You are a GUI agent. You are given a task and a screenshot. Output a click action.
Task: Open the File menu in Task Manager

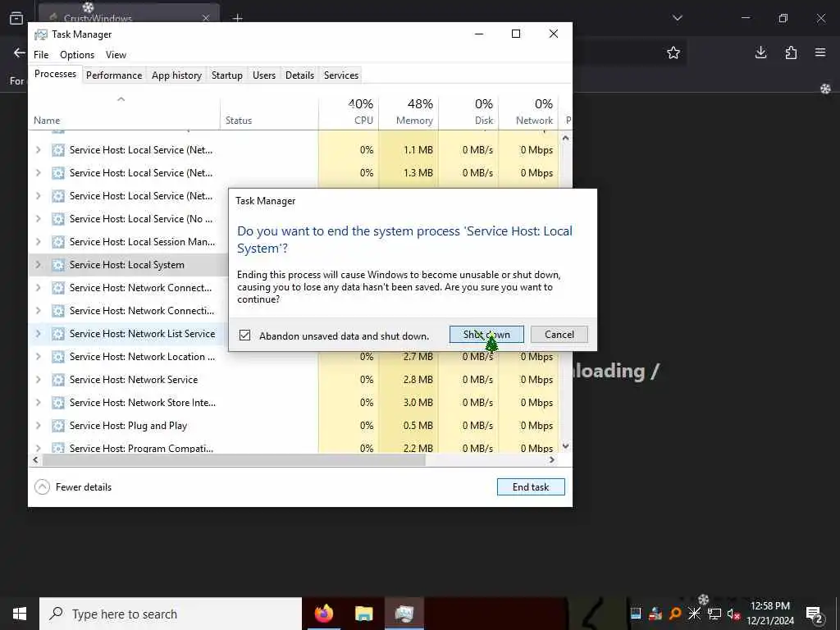pyautogui.click(x=41, y=55)
